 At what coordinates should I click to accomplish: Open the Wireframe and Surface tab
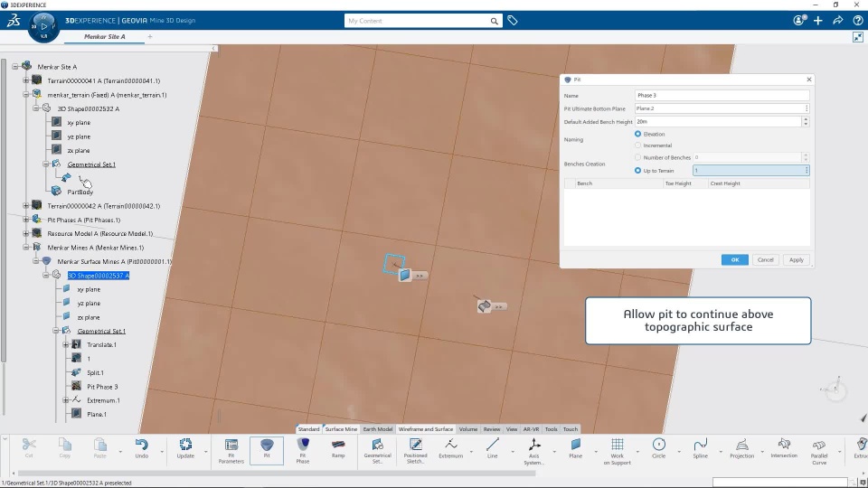(x=426, y=428)
